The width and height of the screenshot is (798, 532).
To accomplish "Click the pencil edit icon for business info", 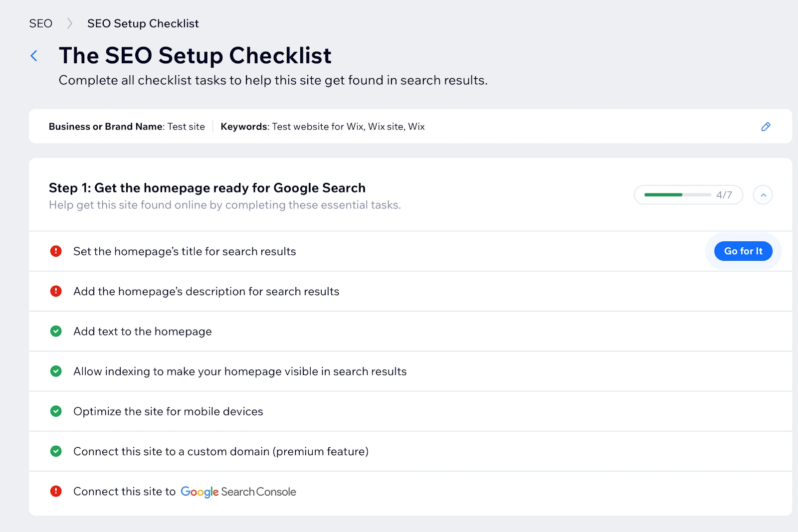I will tap(766, 127).
